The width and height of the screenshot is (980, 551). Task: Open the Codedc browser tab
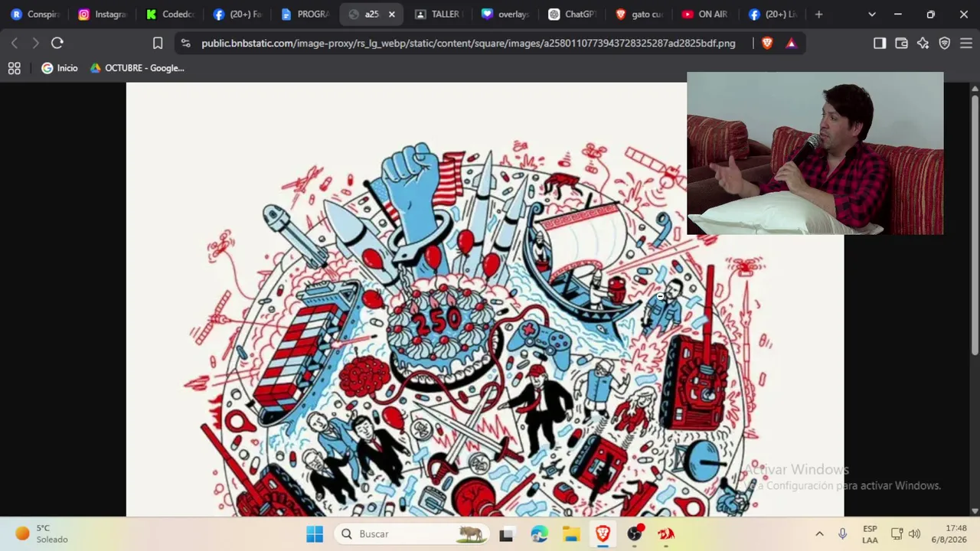(x=171, y=15)
